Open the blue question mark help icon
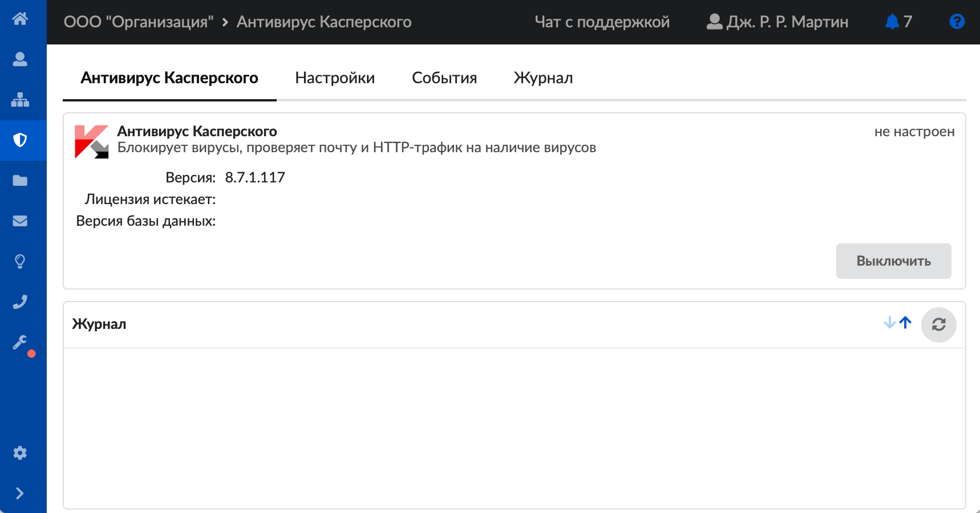980x513 pixels. coord(957,22)
